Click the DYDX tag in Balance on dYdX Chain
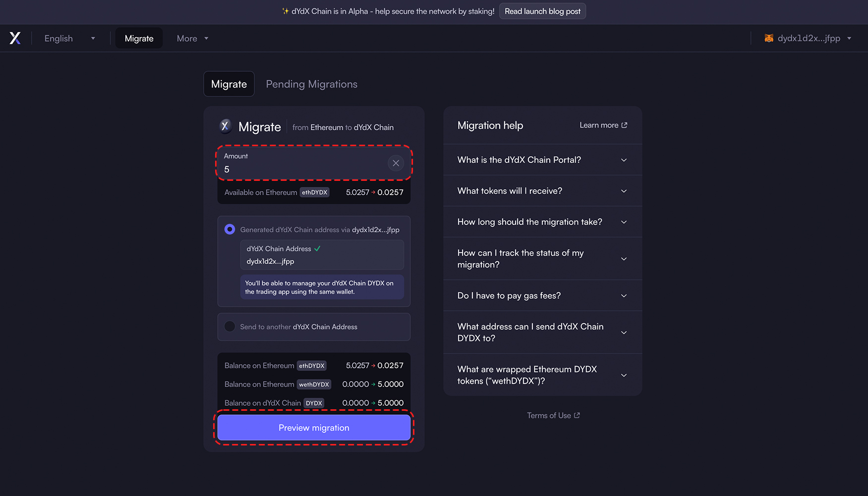Viewport: 868px width, 496px height. pos(314,403)
